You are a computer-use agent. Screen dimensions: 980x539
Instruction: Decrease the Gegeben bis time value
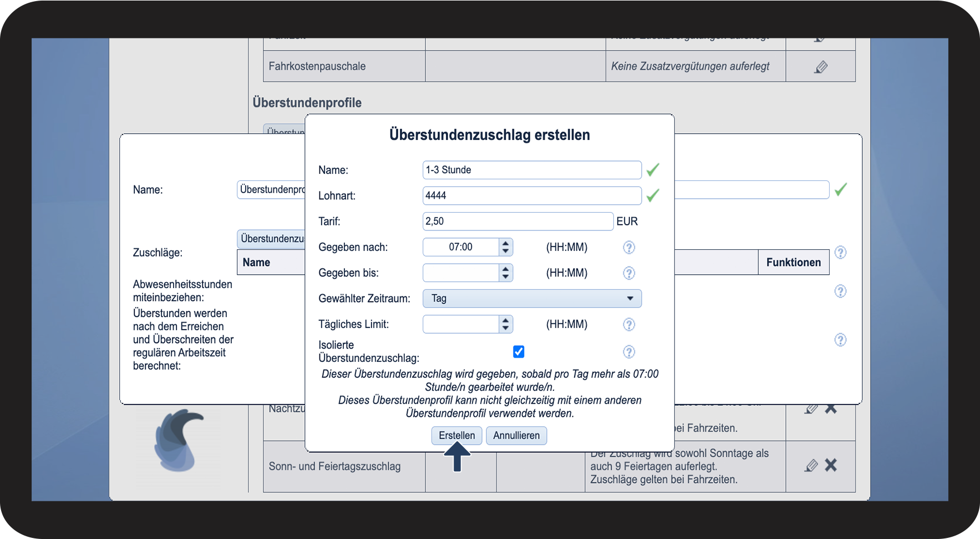(505, 277)
